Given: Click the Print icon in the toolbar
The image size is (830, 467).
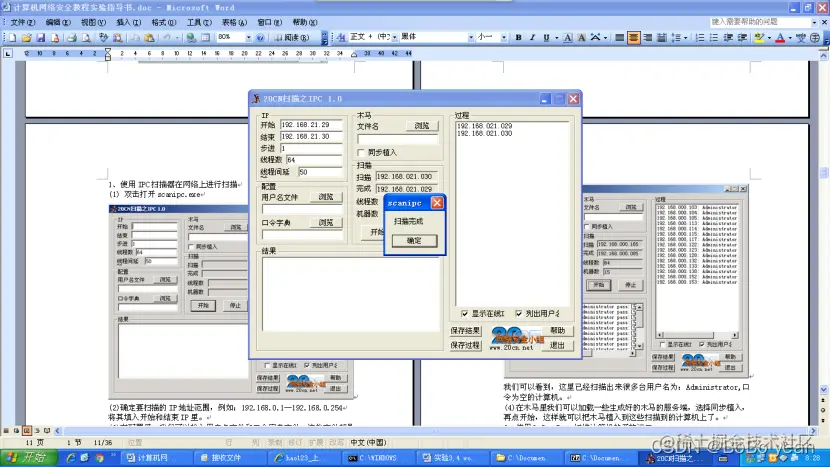Looking at the screenshot, I should coord(72,38).
